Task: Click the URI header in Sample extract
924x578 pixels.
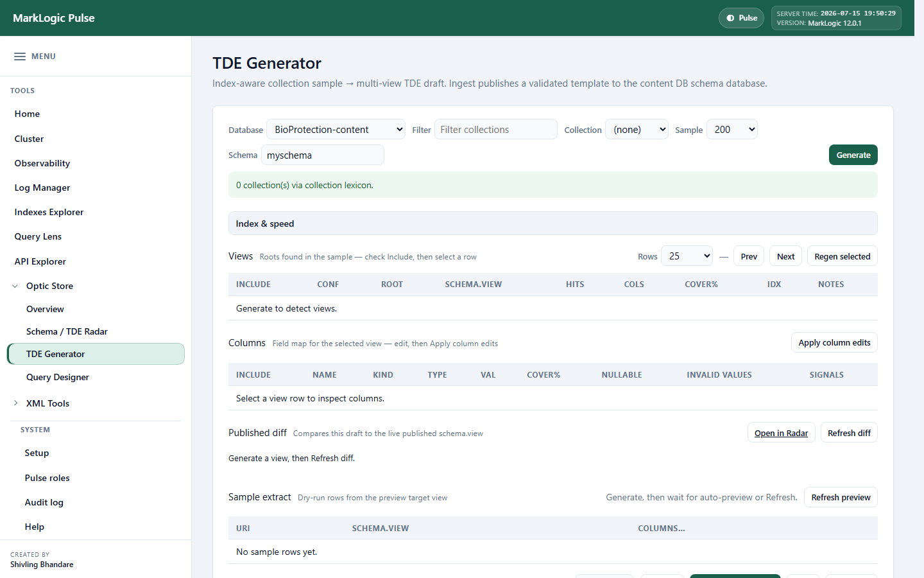Action: (x=243, y=528)
